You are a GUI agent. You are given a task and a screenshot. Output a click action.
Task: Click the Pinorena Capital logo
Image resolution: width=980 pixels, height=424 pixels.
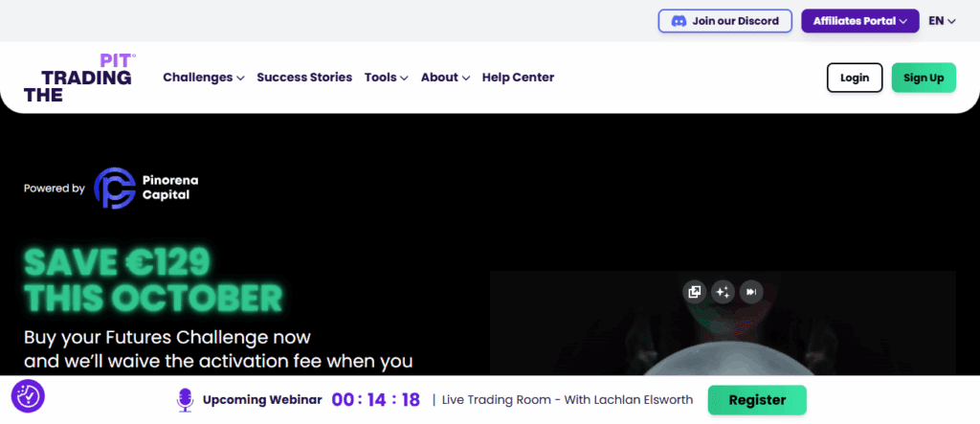[x=145, y=188]
